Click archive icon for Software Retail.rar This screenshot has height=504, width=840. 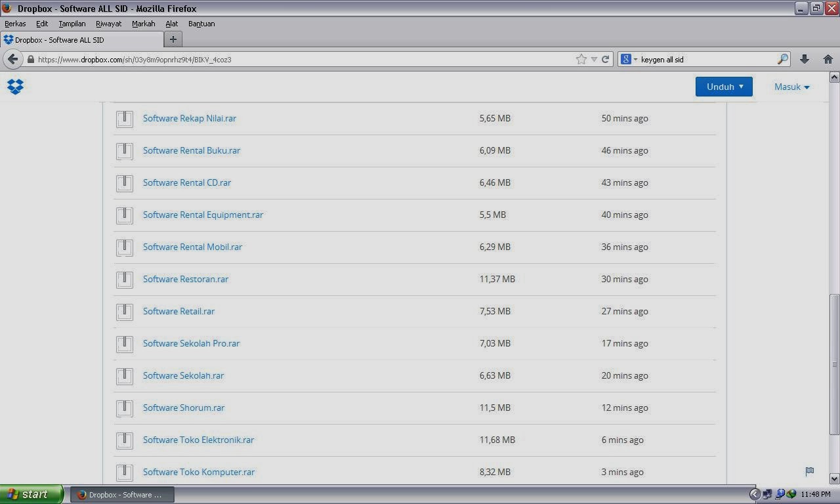click(125, 312)
